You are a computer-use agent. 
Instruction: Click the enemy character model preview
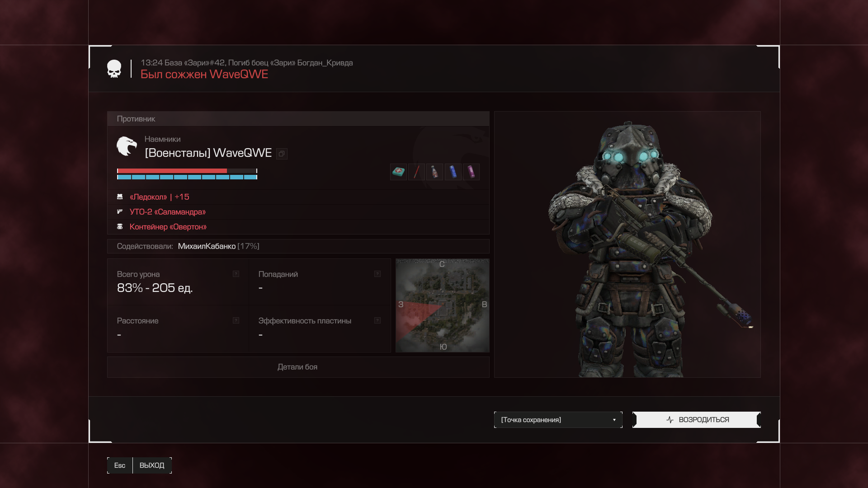[627, 244]
